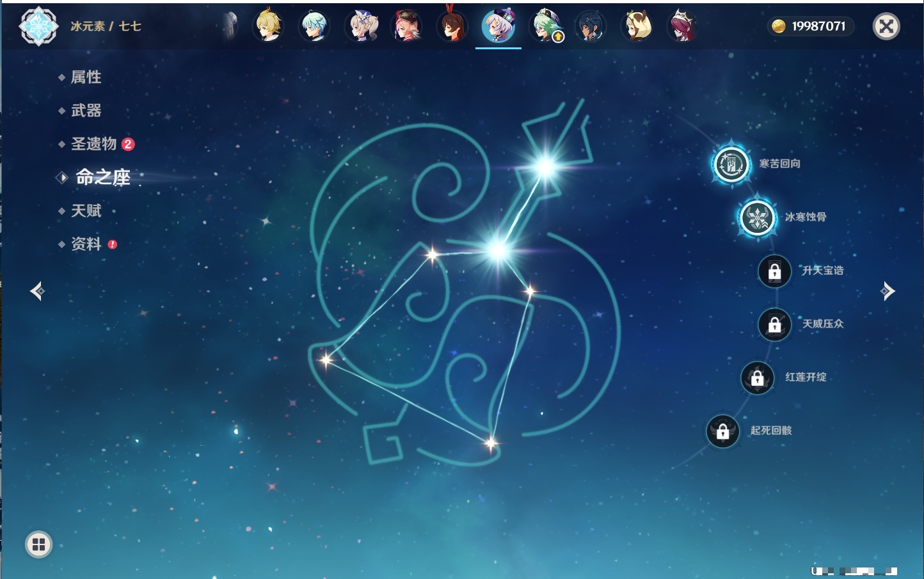This screenshot has width=924, height=579.
Task: Click the 冰元素 / 七七 title text
Action: pyautogui.click(x=106, y=26)
